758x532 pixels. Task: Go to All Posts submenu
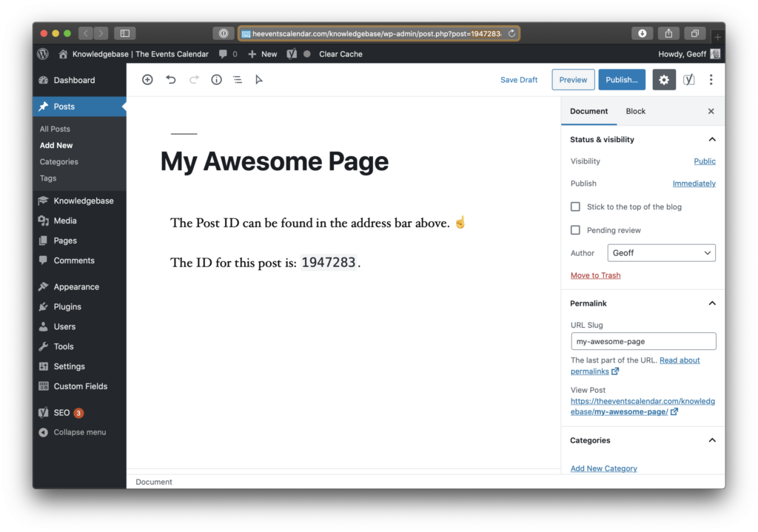pos(55,129)
